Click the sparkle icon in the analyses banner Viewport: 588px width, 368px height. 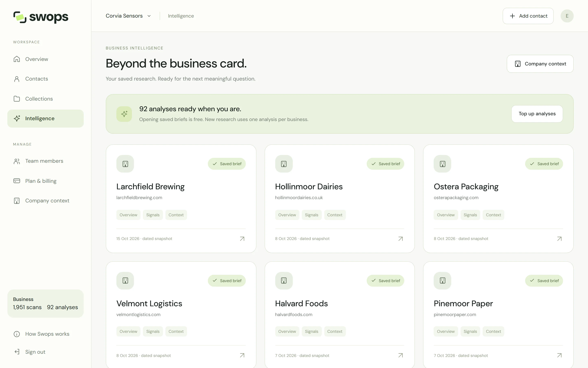click(124, 114)
